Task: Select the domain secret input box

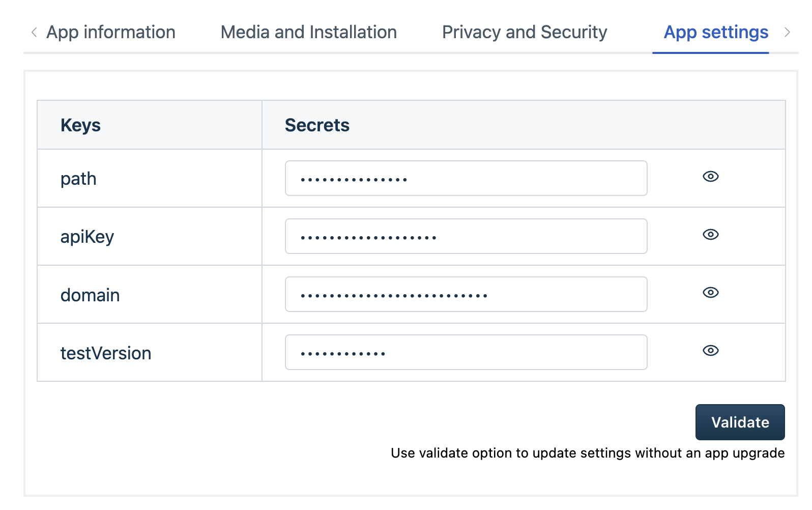Action: point(466,294)
